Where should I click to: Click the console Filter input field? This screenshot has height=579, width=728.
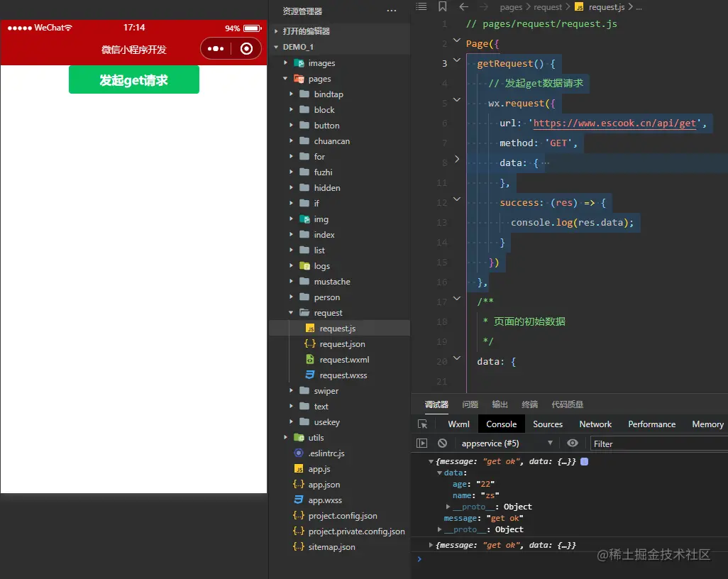tap(659, 443)
